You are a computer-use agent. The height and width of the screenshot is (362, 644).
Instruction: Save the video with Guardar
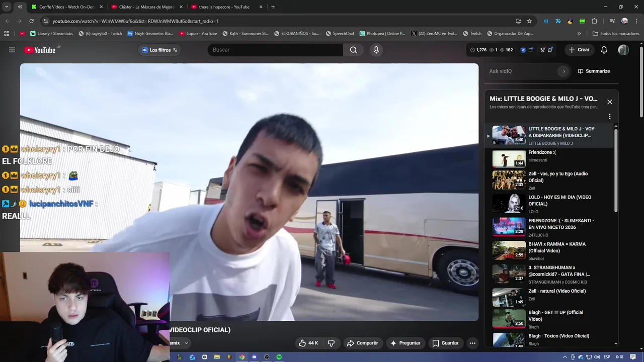tap(445, 343)
